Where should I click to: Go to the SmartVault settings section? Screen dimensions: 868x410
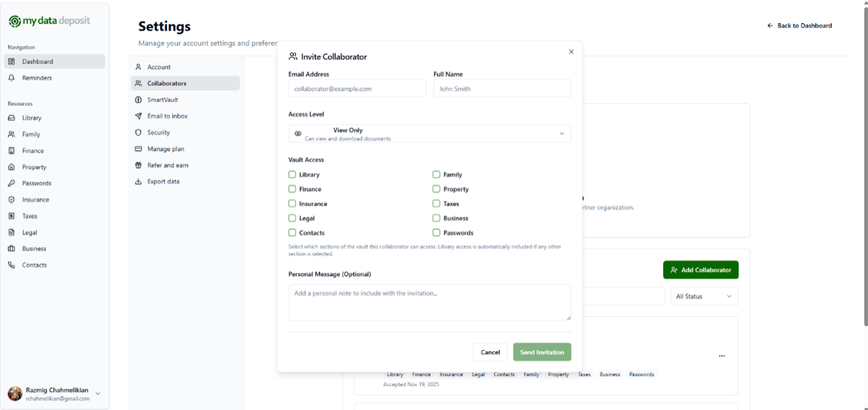185,100
